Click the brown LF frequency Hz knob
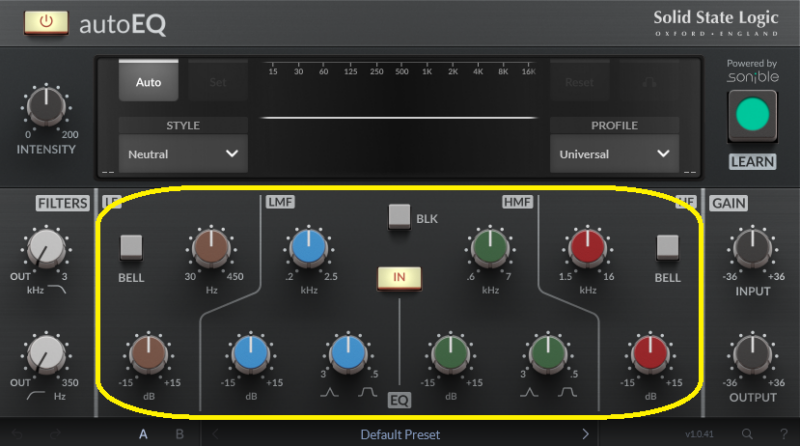Screen dimensions: 800x446 point(212,249)
